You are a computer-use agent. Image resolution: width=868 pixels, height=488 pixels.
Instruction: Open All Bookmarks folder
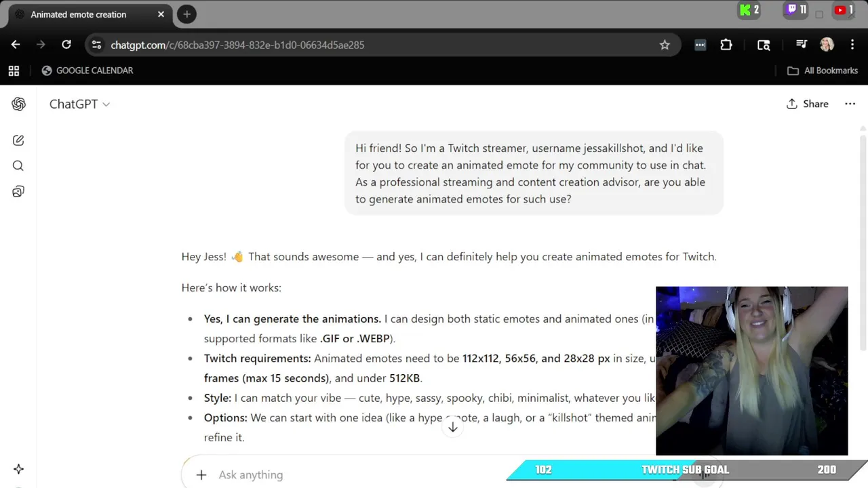[x=823, y=70]
